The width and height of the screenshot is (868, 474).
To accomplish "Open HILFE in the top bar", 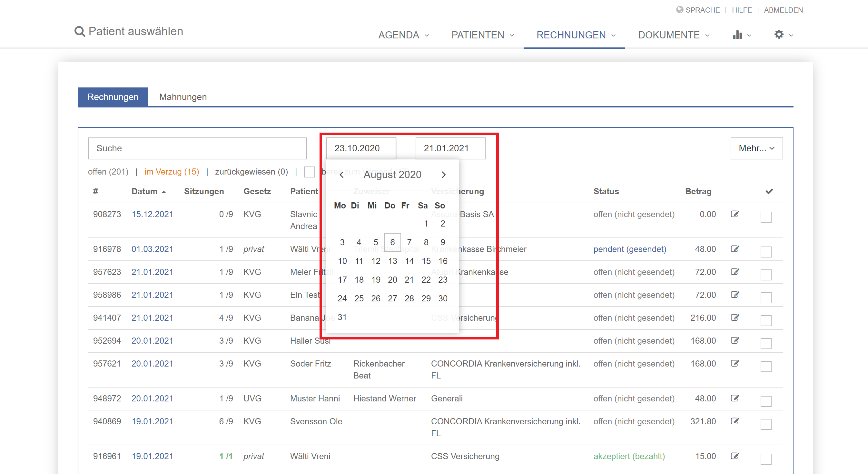I will [742, 10].
